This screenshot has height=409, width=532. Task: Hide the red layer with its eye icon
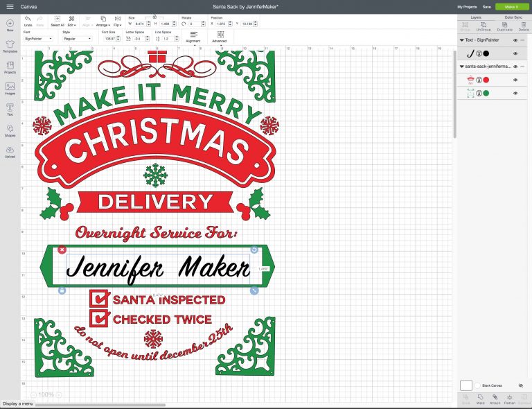point(515,80)
